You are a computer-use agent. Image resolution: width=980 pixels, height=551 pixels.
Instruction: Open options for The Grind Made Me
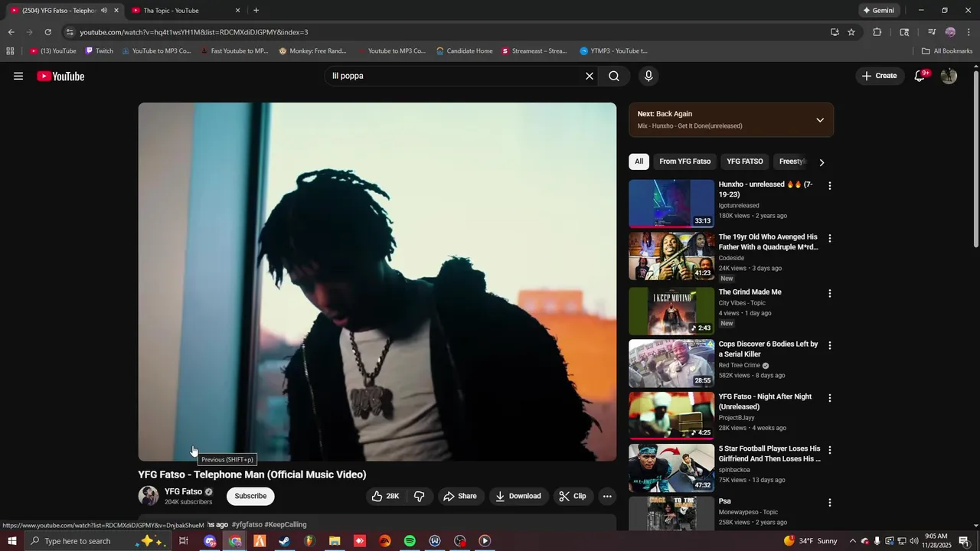click(x=829, y=293)
